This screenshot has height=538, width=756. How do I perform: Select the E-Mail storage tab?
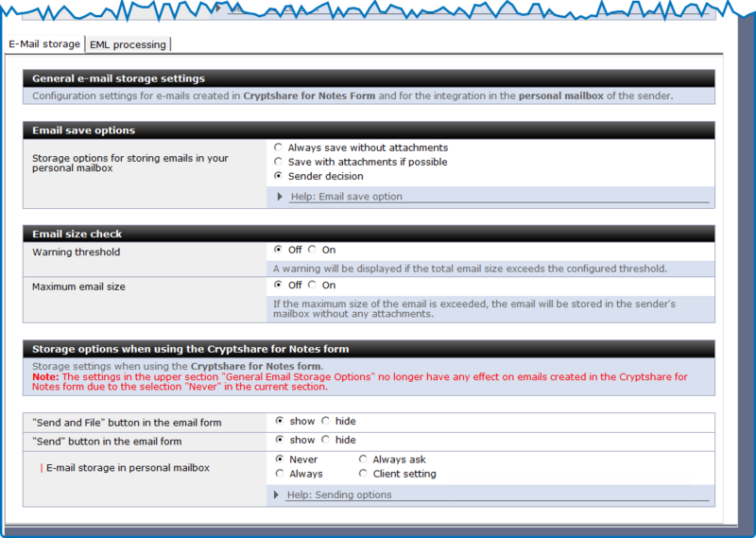(44, 43)
